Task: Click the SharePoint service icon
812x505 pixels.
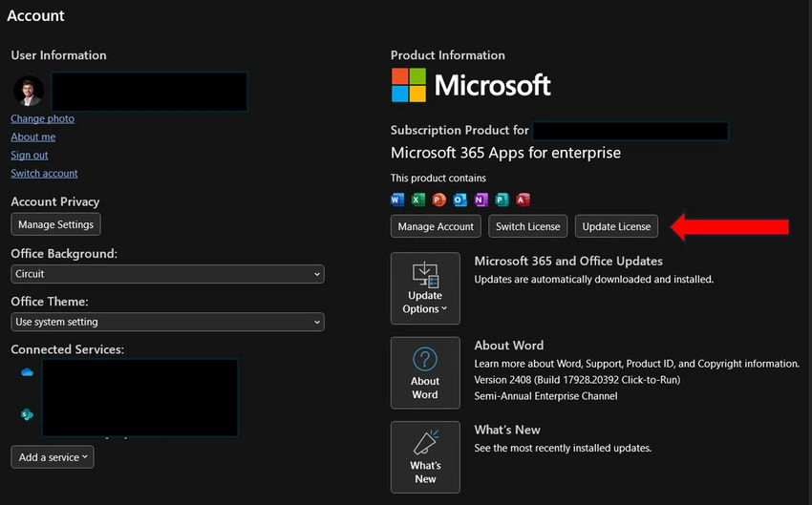Action: point(27,414)
